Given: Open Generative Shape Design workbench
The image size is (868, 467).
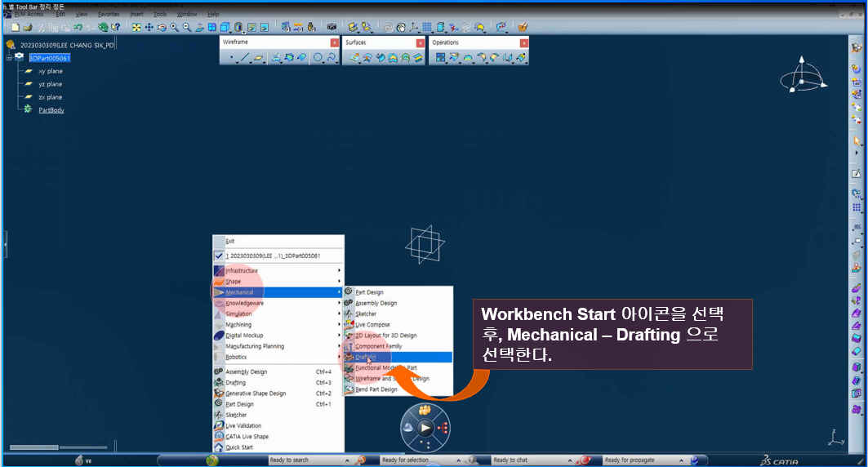Looking at the screenshot, I should (278, 394).
